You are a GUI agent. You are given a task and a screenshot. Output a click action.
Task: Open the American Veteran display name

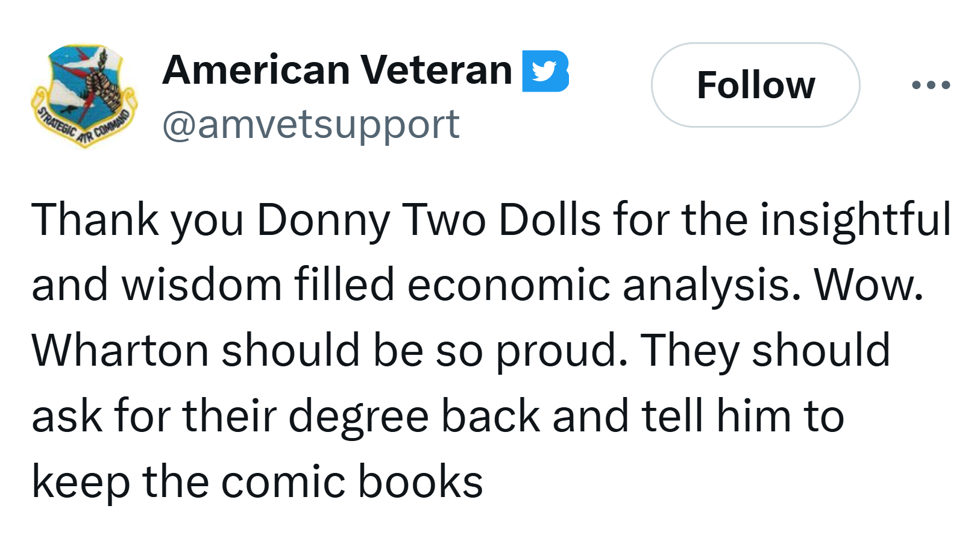(338, 70)
